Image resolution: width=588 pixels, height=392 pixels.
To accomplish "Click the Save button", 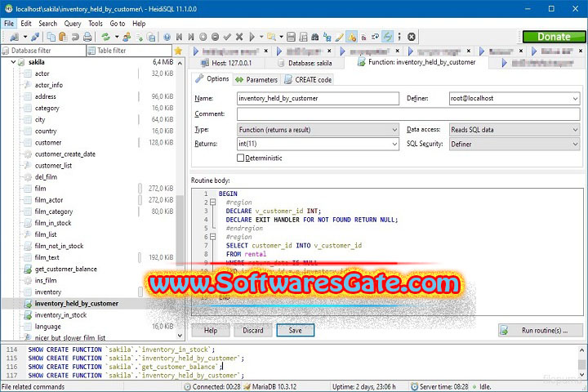I will coord(295,331).
